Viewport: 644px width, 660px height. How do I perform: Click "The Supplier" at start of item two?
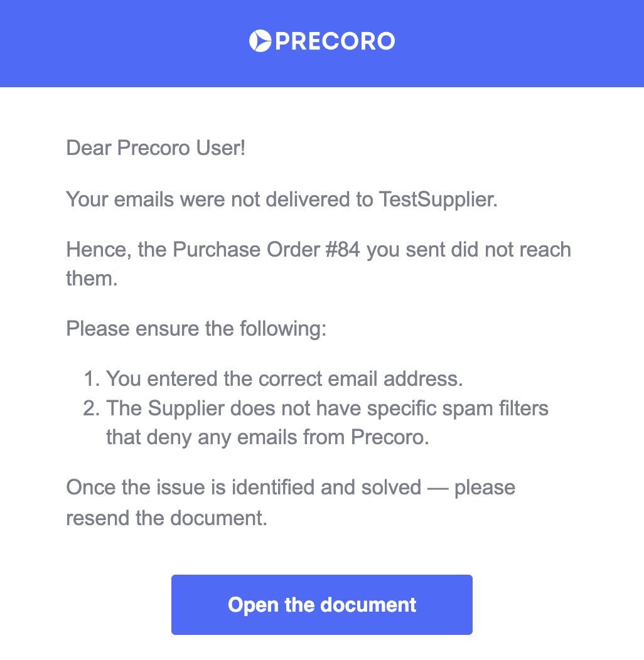coord(165,408)
